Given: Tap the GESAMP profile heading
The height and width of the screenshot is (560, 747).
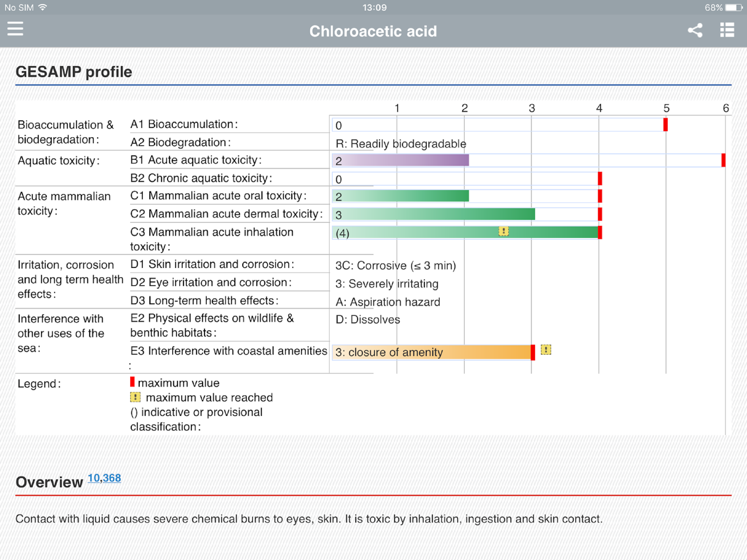Looking at the screenshot, I should tap(74, 72).
